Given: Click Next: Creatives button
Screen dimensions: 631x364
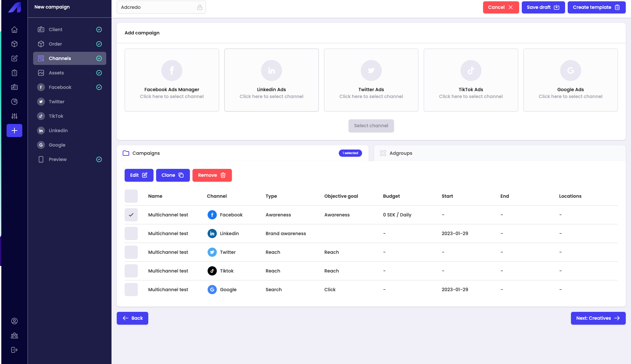Looking at the screenshot, I should point(598,318).
